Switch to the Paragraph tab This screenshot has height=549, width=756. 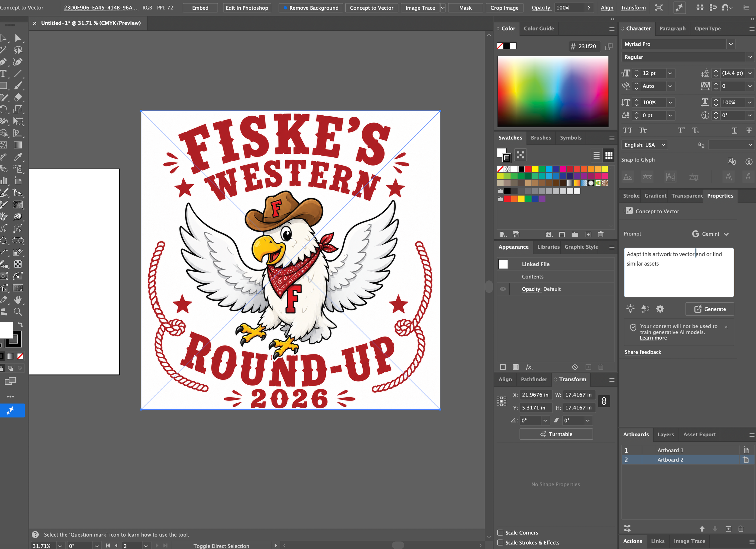672,29
